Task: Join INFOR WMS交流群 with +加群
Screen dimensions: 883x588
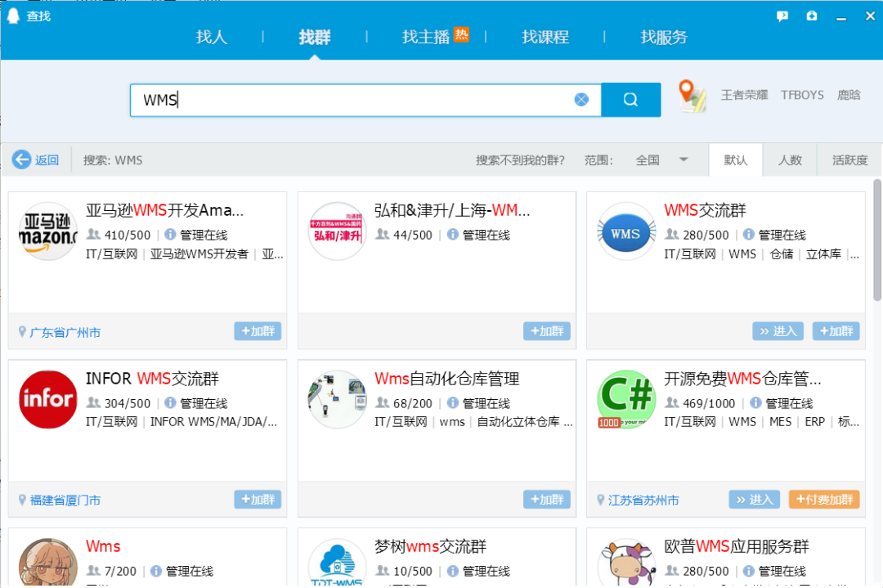Action: (258, 499)
